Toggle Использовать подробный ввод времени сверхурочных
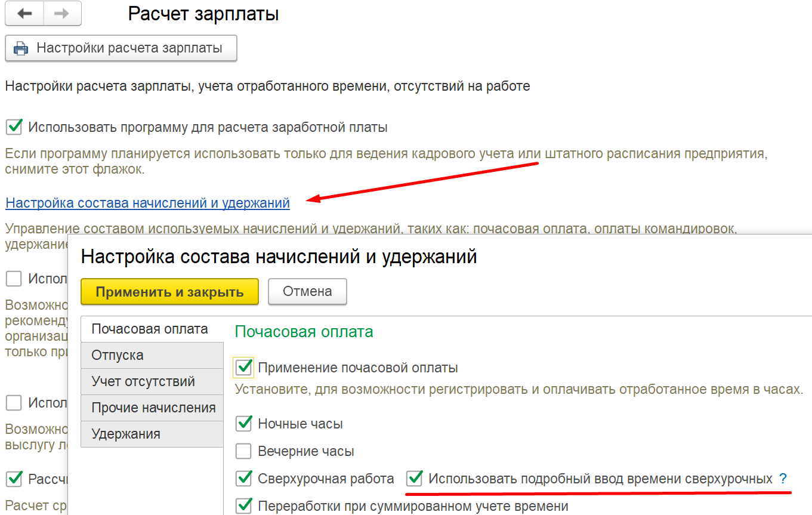 pyautogui.click(x=414, y=479)
